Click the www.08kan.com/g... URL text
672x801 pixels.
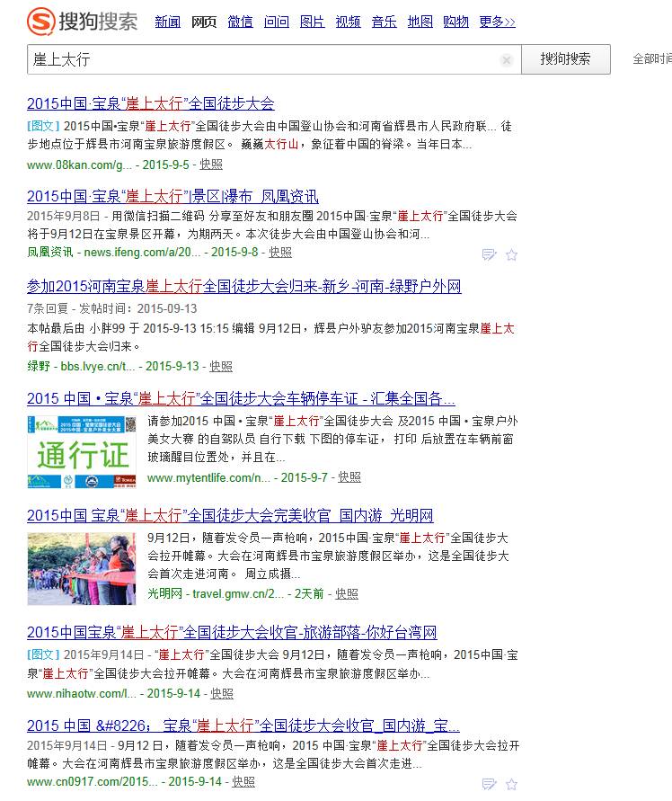(x=79, y=165)
